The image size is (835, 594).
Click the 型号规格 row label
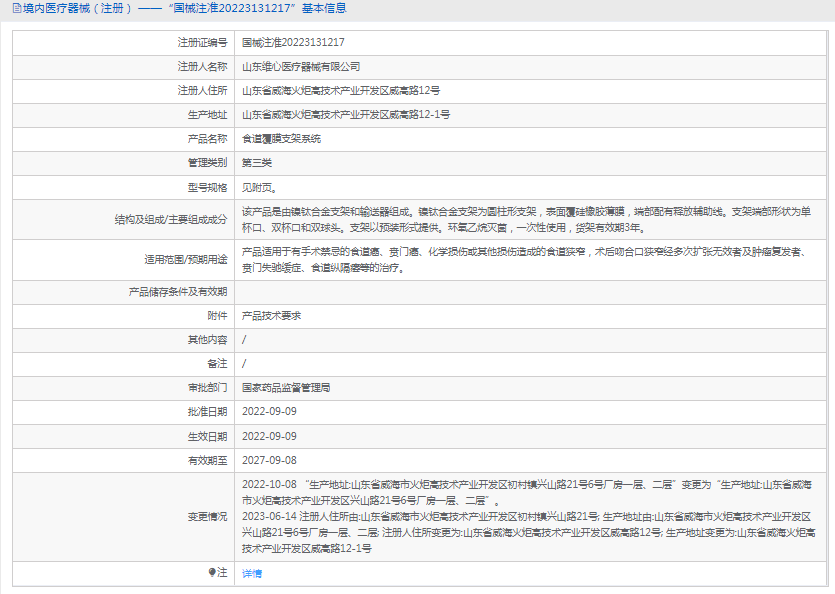pyautogui.click(x=207, y=188)
